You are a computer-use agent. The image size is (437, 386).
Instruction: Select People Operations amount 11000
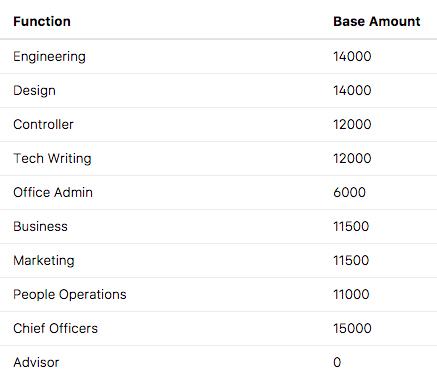tap(351, 294)
